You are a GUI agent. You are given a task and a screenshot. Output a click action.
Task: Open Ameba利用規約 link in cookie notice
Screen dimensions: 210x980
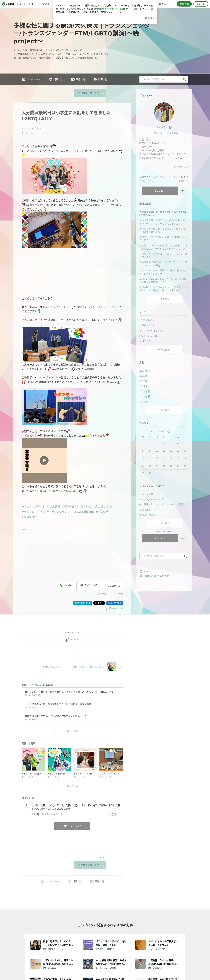[x=95, y=9]
